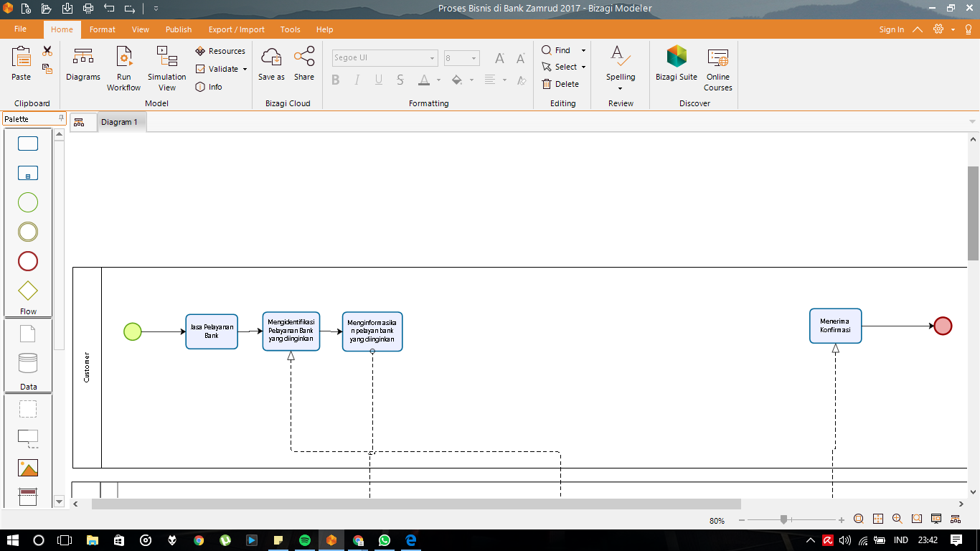The width and height of the screenshot is (980, 551).
Task: Click the Sign In link
Action: (x=892, y=29)
